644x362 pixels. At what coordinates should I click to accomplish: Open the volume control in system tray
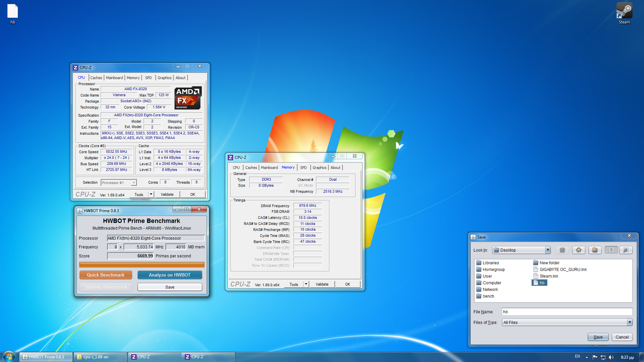[x=611, y=357]
